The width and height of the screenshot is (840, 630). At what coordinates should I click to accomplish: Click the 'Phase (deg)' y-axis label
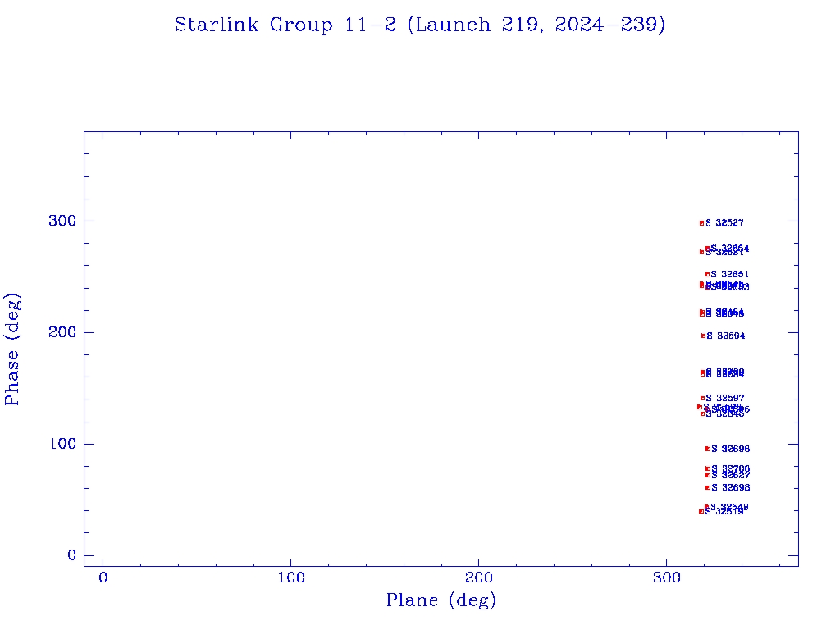pos(11,349)
